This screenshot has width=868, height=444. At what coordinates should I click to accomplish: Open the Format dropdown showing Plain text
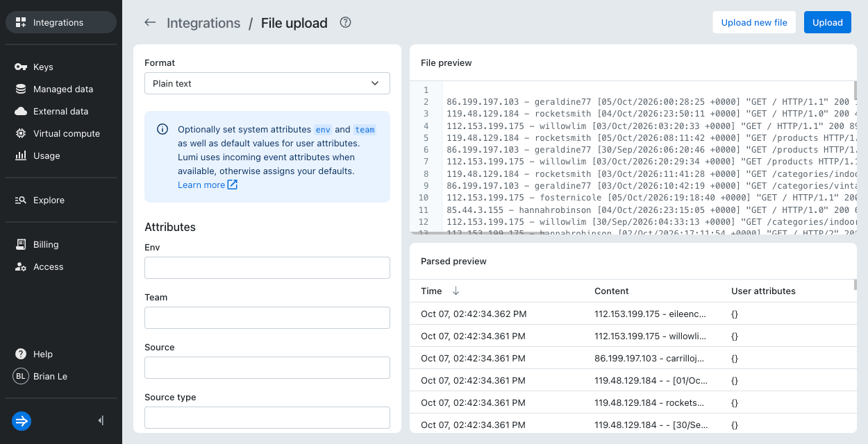tap(267, 83)
